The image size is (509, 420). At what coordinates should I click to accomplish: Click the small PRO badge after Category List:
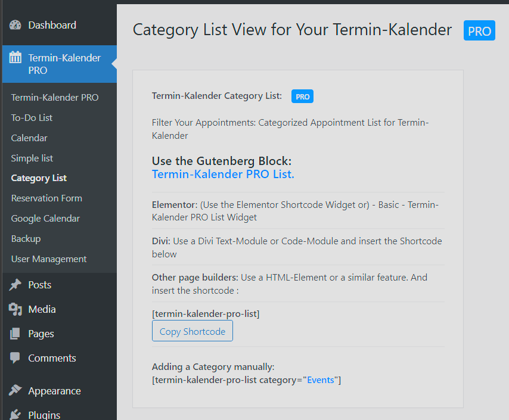point(302,97)
